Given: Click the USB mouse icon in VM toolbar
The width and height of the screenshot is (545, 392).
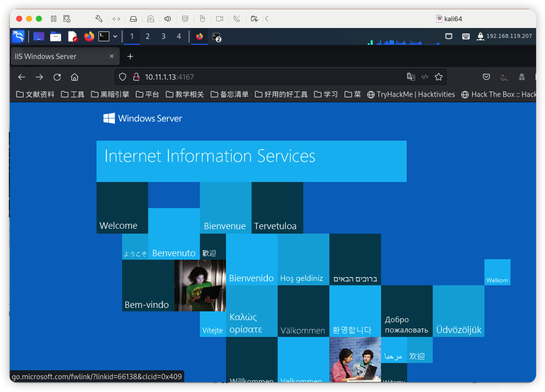Looking at the screenshot, I should point(202,19).
